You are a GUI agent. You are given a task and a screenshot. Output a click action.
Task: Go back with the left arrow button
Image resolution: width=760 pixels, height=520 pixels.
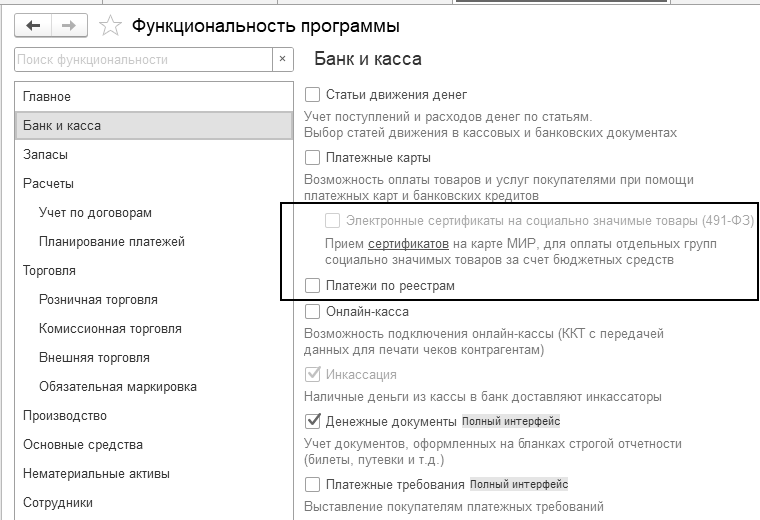click(x=33, y=25)
